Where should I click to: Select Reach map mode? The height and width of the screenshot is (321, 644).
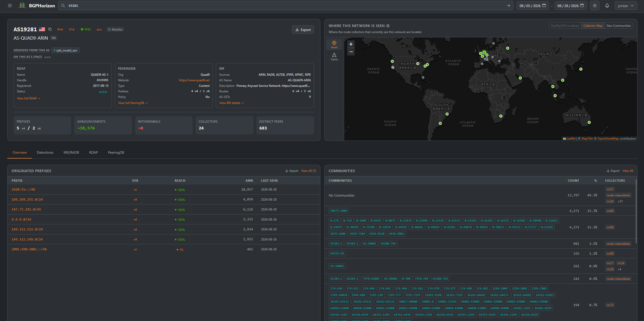point(334,44)
